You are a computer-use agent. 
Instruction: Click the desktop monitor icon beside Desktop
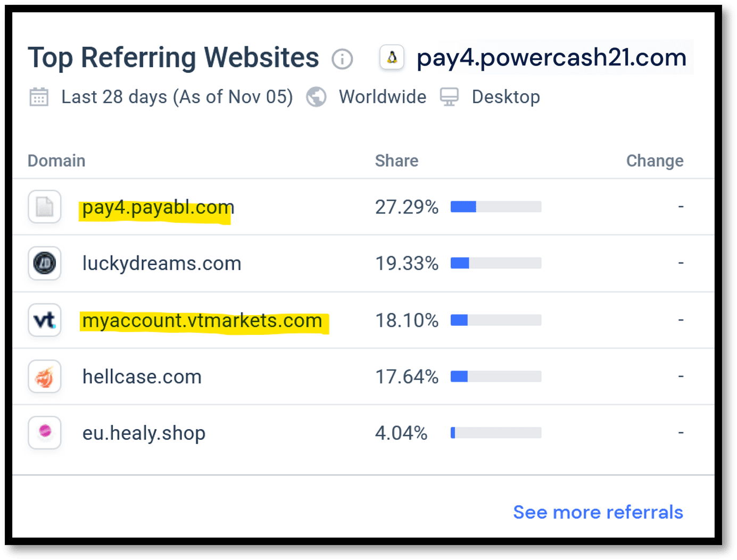[449, 97]
